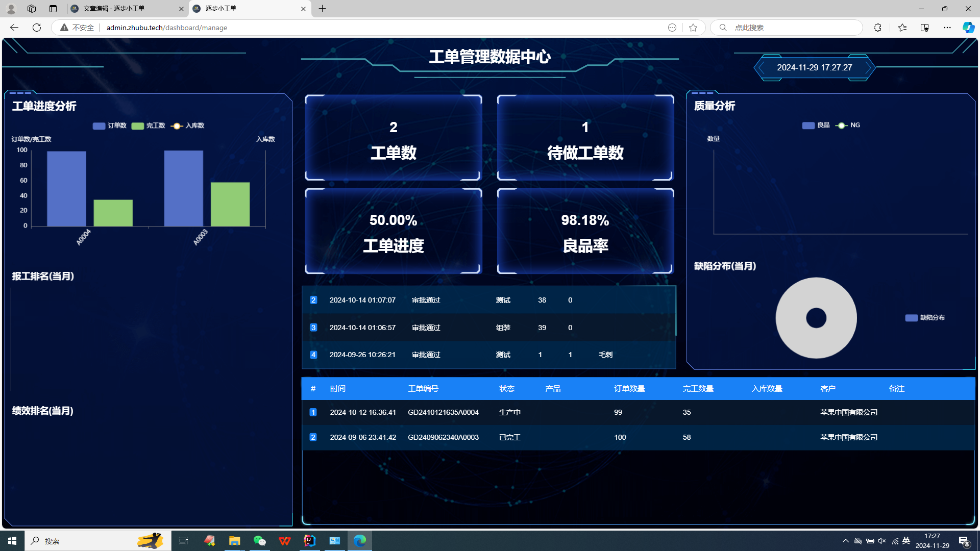Toggle 入库数 legend line series
The width and height of the screenshot is (980, 551).
point(187,126)
